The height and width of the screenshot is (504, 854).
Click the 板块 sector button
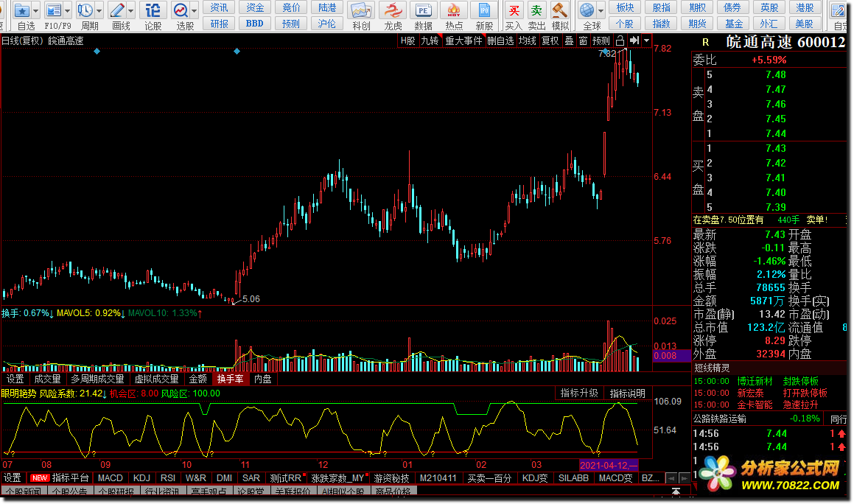pos(625,7)
